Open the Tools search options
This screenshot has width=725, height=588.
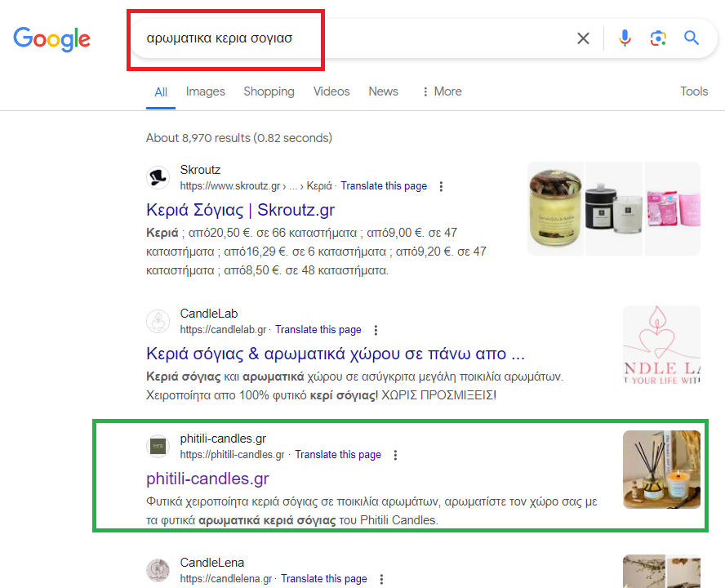pos(694,91)
